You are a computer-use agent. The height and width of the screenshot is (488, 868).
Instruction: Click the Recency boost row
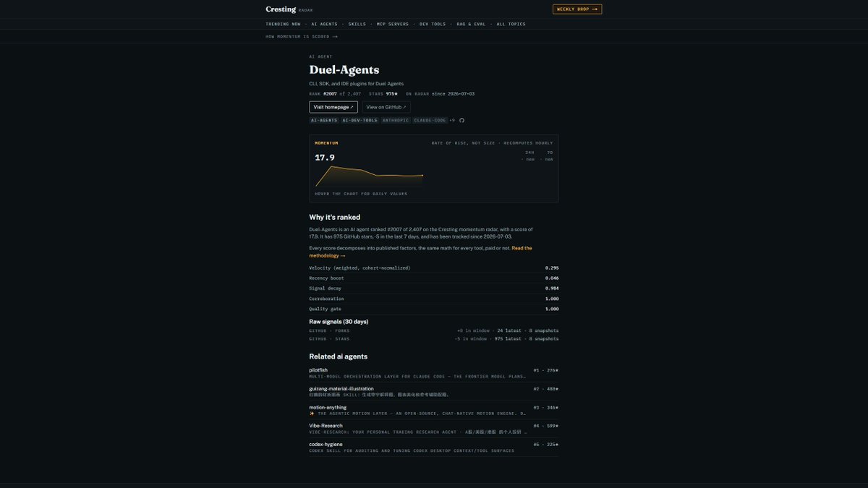tap(434, 278)
